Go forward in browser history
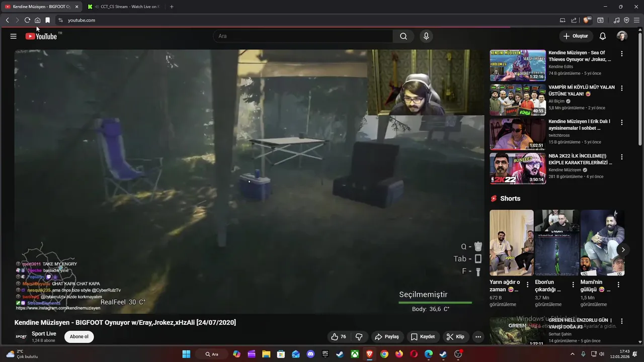This screenshot has width=644, height=362. point(17,20)
